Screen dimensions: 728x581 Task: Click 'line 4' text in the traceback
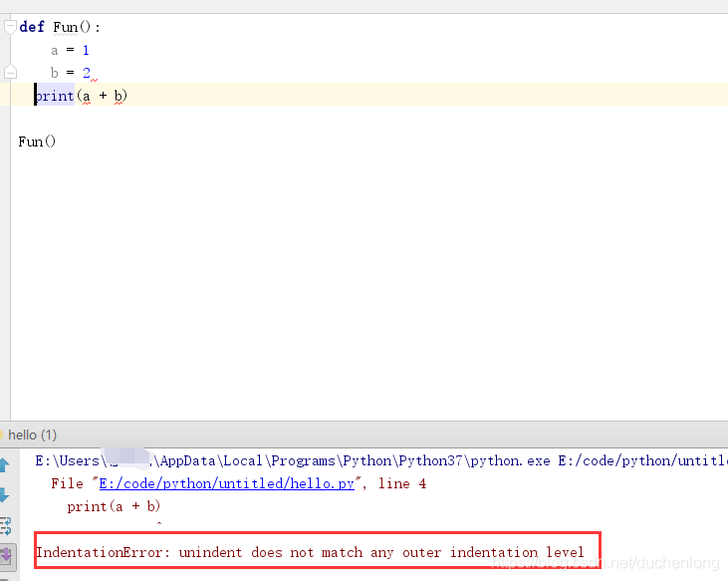pyautogui.click(x=402, y=483)
